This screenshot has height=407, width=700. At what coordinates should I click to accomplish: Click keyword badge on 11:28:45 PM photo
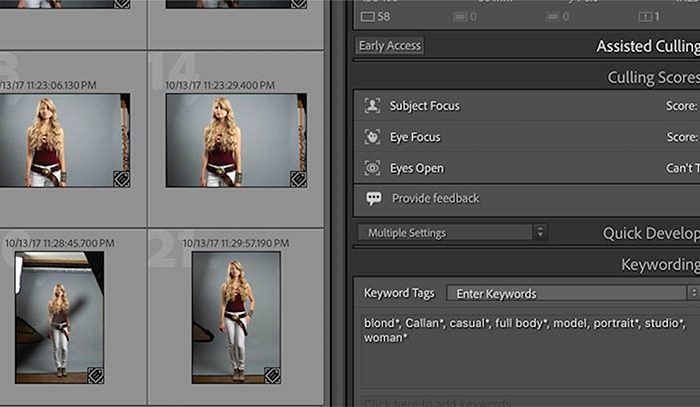95,375
